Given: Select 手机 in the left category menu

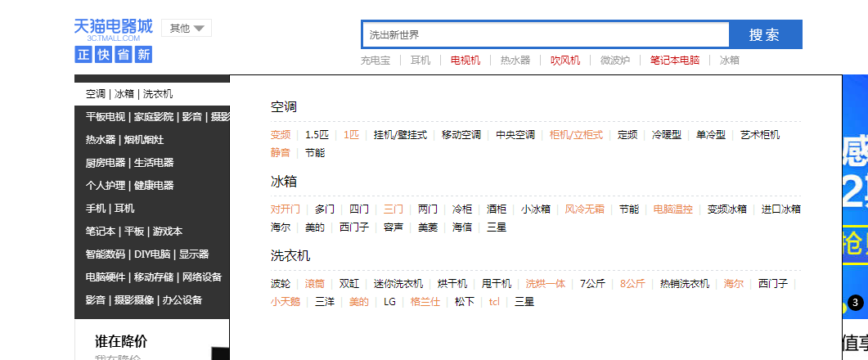Looking at the screenshot, I should [x=96, y=209].
